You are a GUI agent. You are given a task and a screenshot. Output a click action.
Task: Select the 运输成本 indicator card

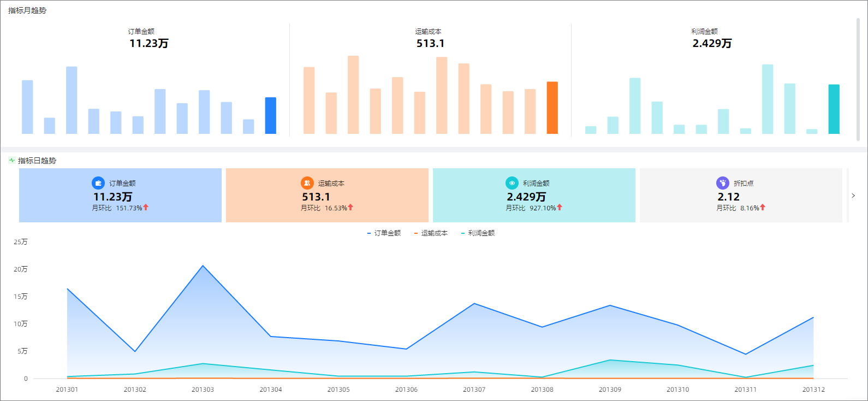pyautogui.click(x=327, y=195)
